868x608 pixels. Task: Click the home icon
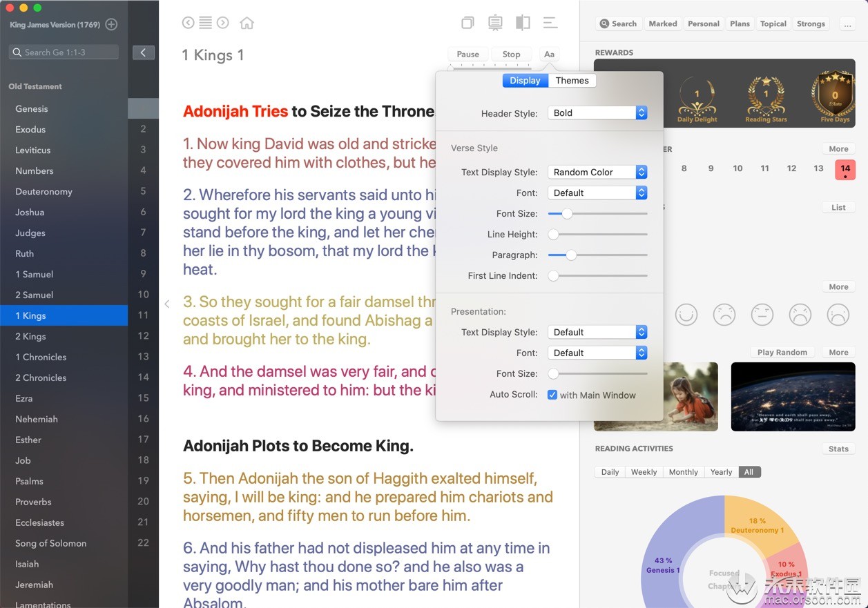247,23
